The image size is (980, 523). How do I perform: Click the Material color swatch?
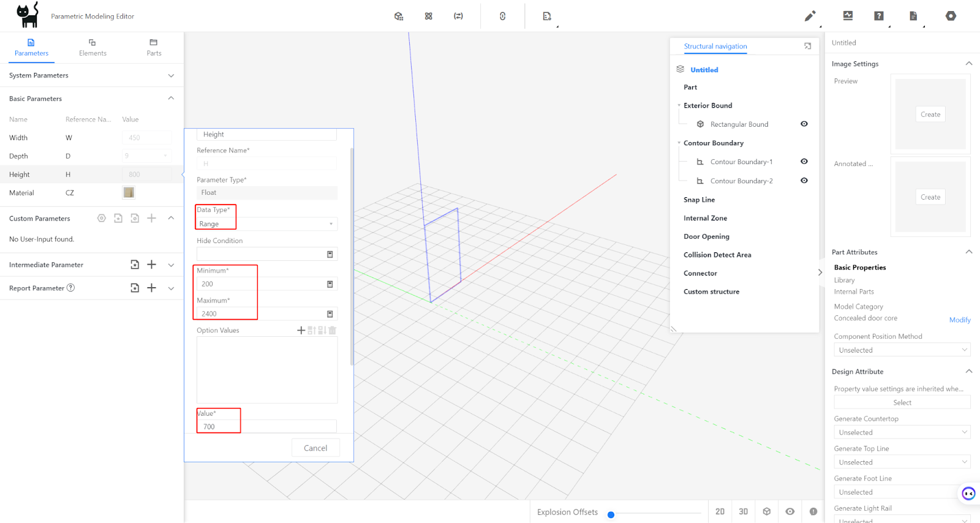tap(129, 193)
